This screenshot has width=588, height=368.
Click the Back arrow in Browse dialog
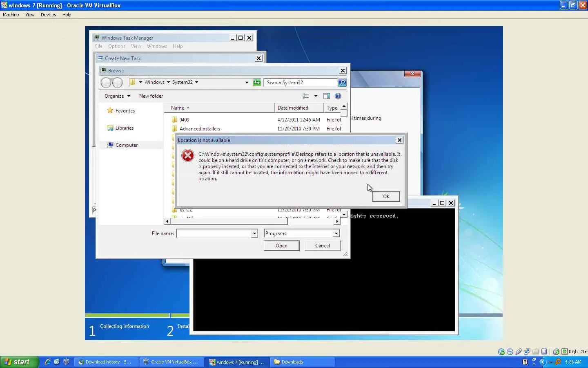(x=106, y=83)
